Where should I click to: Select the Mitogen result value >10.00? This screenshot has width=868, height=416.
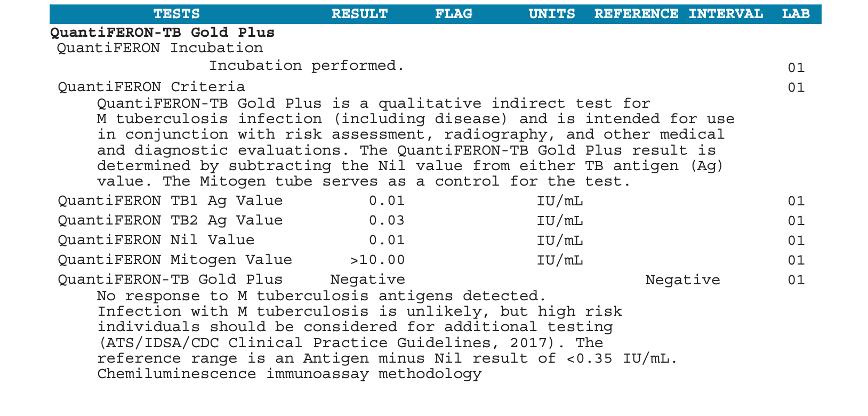click(377, 260)
